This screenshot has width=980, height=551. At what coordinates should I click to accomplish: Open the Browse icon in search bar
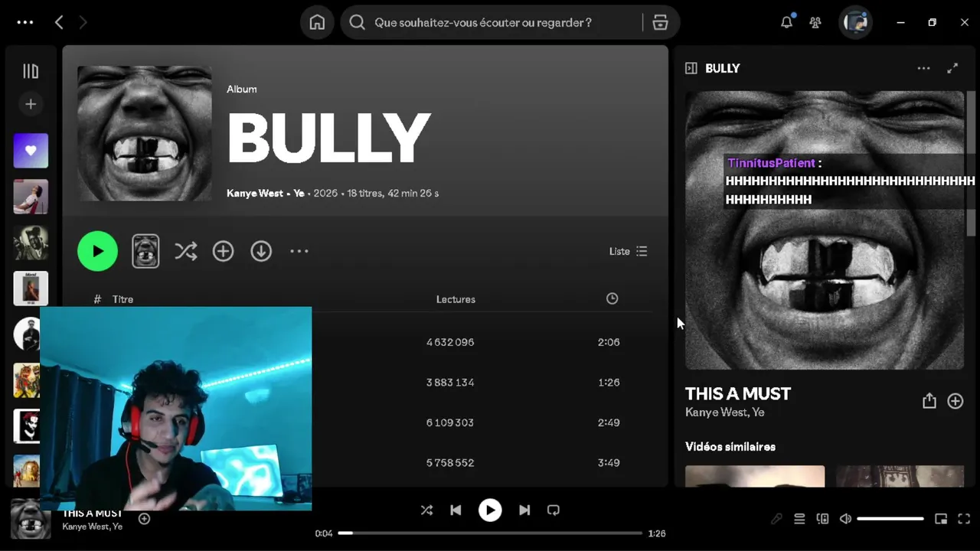pyautogui.click(x=660, y=22)
